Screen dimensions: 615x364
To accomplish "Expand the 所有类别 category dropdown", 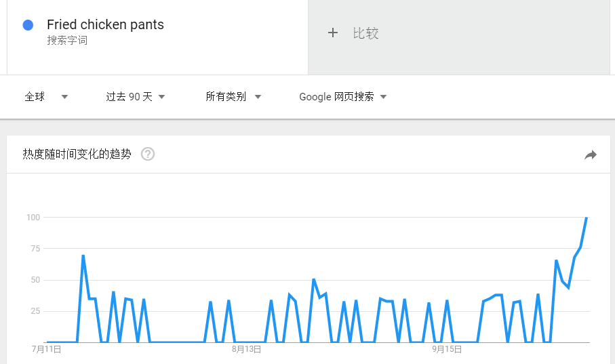I will pyautogui.click(x=233, y=96).
